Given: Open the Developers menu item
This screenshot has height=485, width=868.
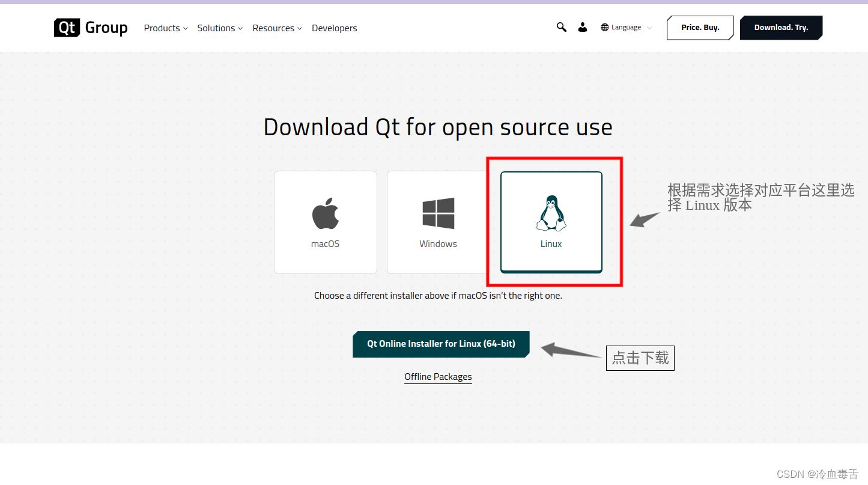Looking at the screenshot, I should (334, 28).
